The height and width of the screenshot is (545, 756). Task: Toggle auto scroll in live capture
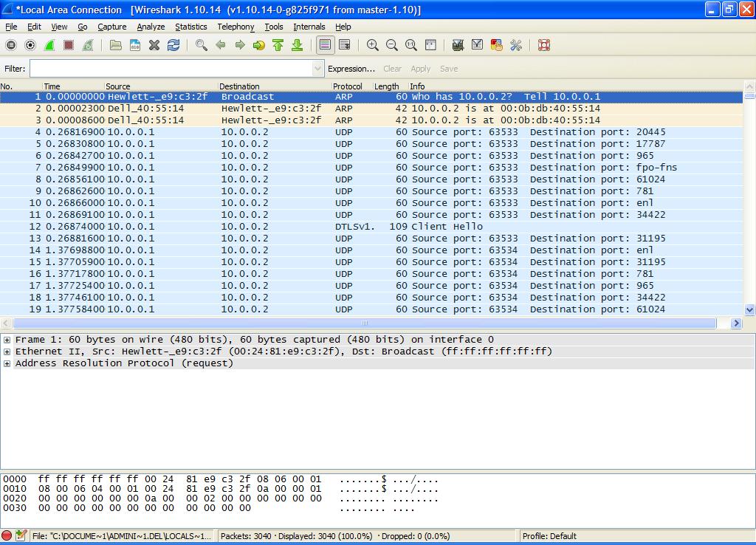coord(344,44)
